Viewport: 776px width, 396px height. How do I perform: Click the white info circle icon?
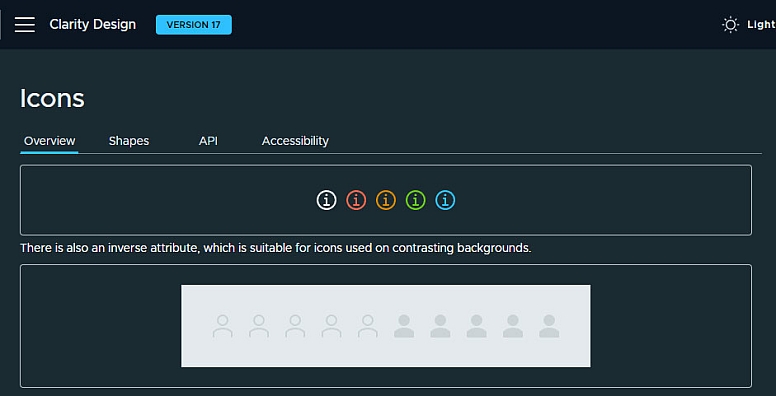tap(326, 200)
